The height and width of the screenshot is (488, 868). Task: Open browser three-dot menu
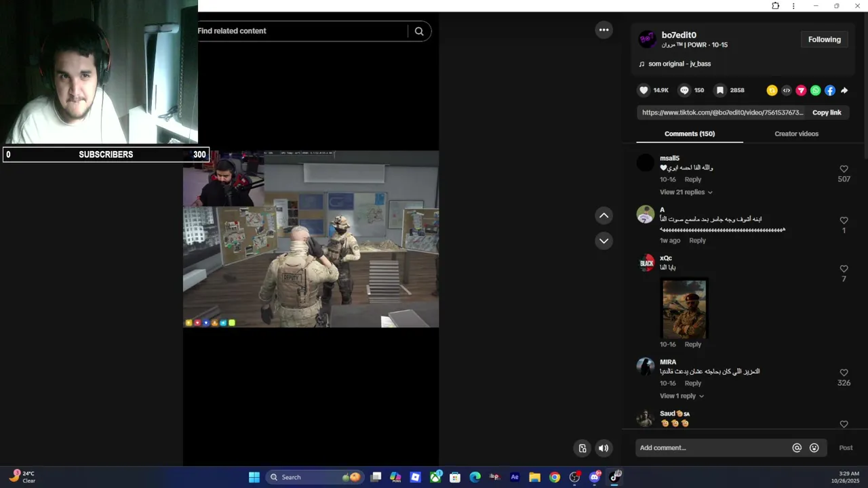pyautogui.click(x=793, y=6)
